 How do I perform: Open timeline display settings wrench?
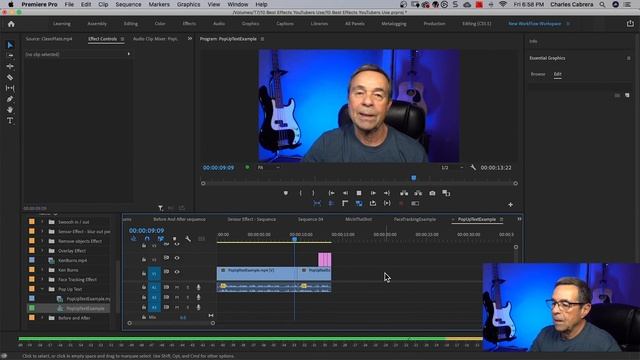coord(188,239)
